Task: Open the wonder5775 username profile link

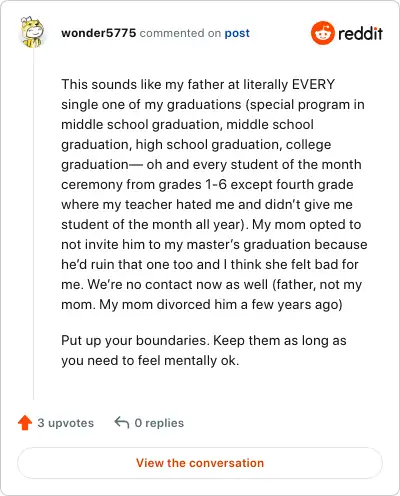Action: point(99,33)
